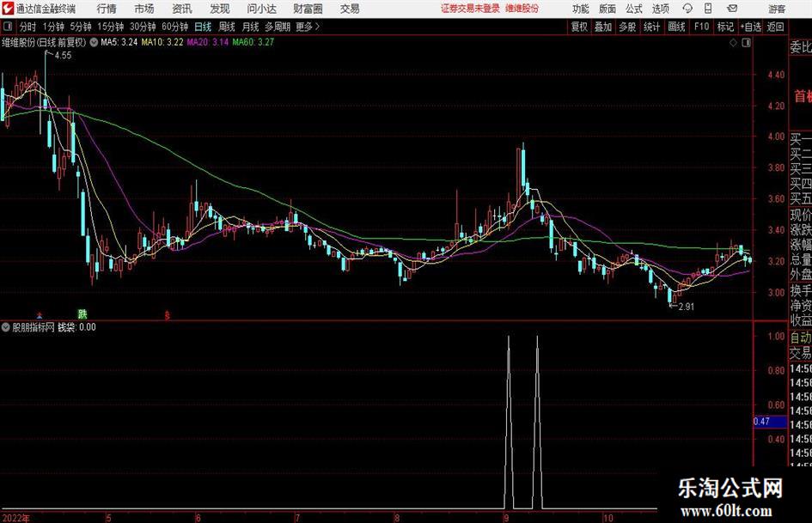Click the MA60: 3.27 label
812x523 pixels.
click(253, 42)
